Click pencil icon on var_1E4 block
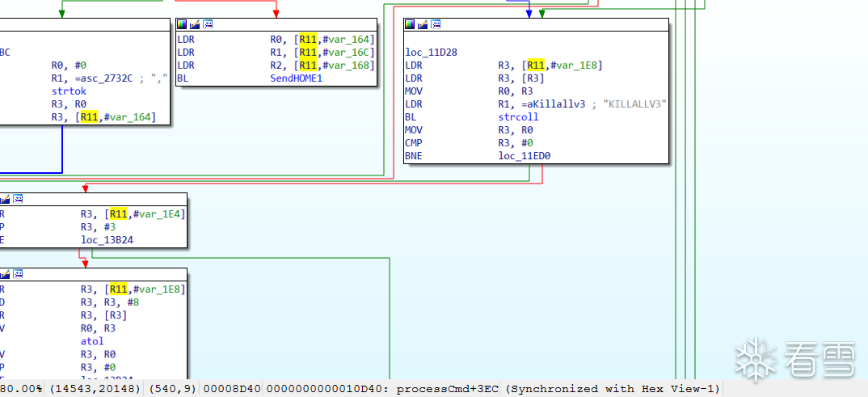The width and height of the screenshot is (868, 397). click(4, 199)
